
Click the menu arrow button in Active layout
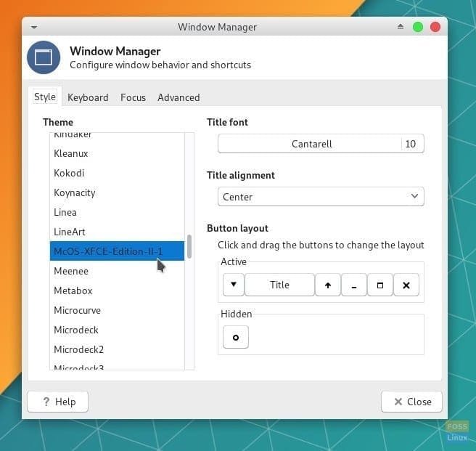(233, 285)
